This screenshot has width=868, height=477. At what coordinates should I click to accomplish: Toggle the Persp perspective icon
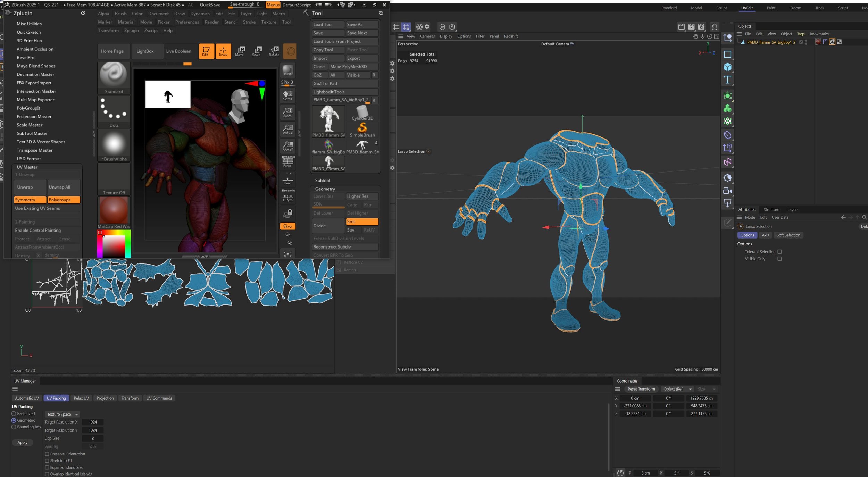pos(287,161)
